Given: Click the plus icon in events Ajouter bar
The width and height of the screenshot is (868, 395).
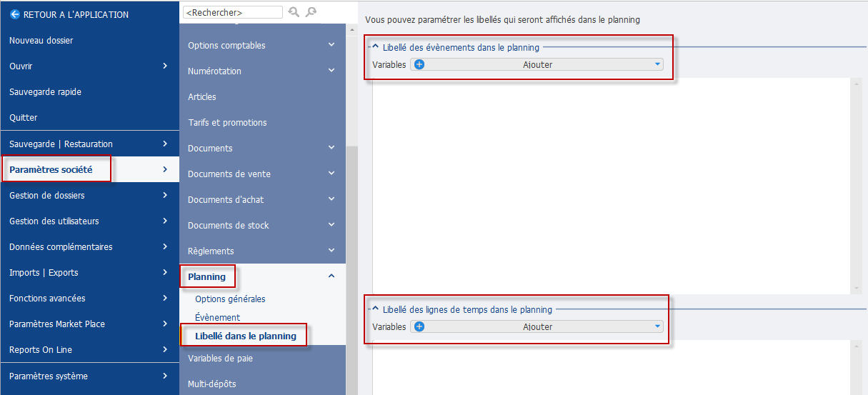Looking at the screenshot, I should click(x=419, y=64).
